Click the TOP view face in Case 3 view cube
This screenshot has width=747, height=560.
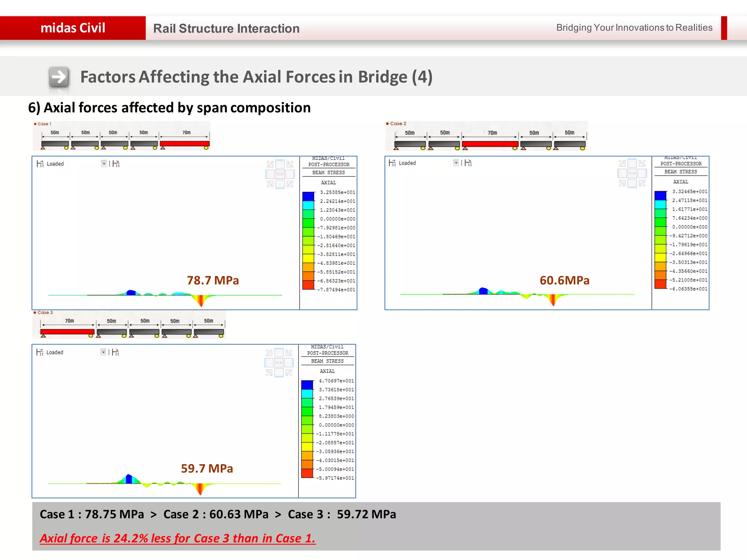coord(279,363)
